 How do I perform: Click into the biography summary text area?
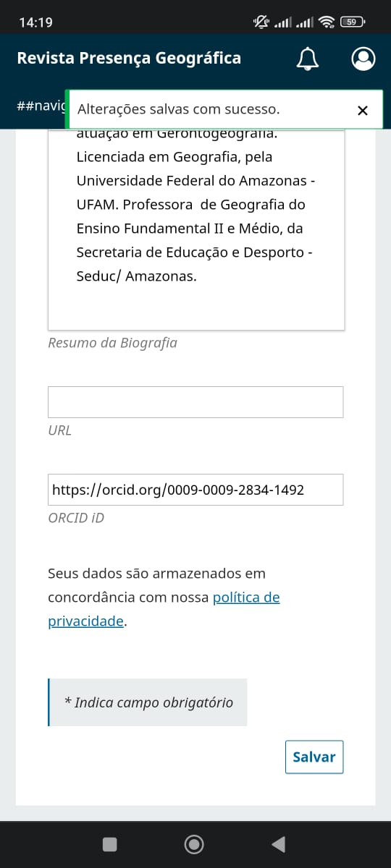196,230
